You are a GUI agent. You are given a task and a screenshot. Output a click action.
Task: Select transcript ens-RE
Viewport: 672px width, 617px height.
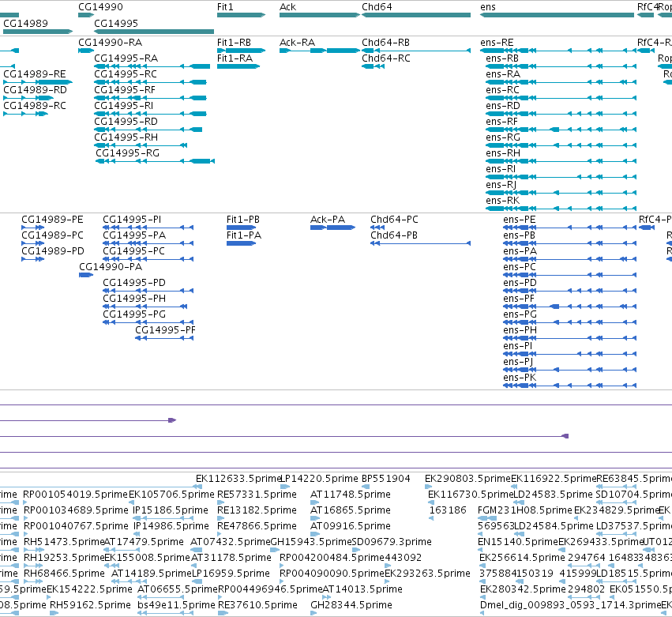[x=497, y=43]
